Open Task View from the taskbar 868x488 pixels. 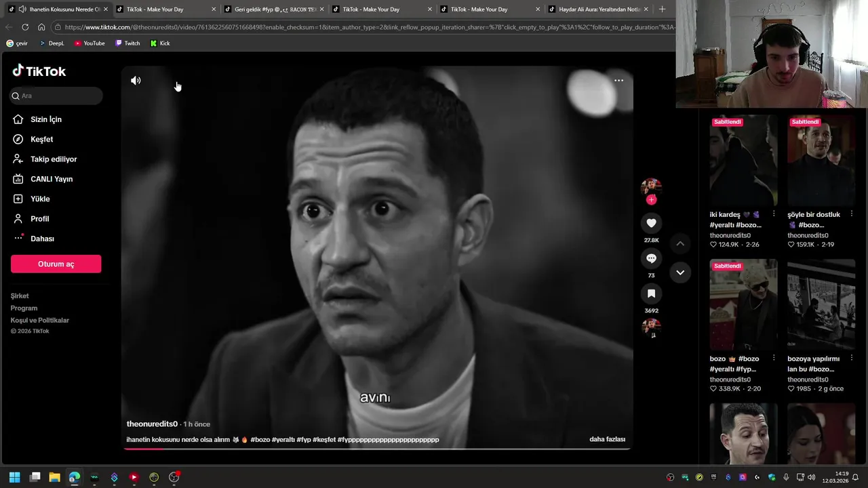tap(35, 477)
